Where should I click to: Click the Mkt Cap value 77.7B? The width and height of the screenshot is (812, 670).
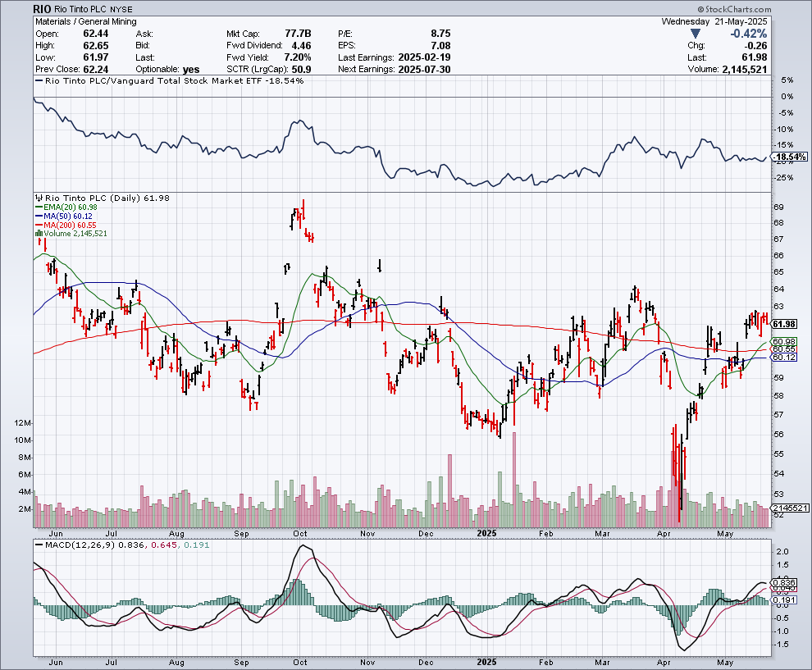click(298, 34)
